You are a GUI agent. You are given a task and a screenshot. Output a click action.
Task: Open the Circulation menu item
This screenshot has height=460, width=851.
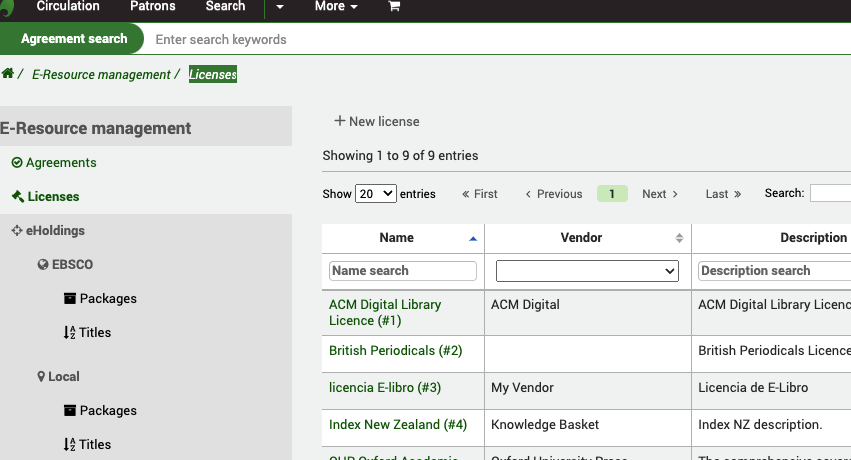68,6
